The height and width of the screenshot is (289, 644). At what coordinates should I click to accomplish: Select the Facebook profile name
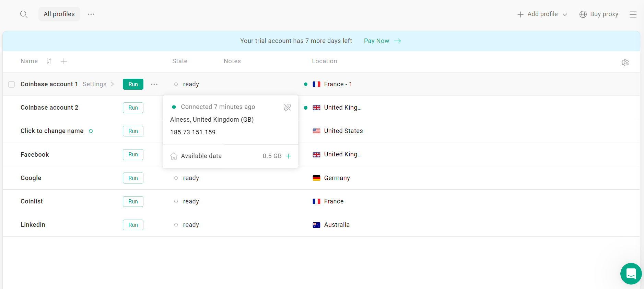(35, 155)
